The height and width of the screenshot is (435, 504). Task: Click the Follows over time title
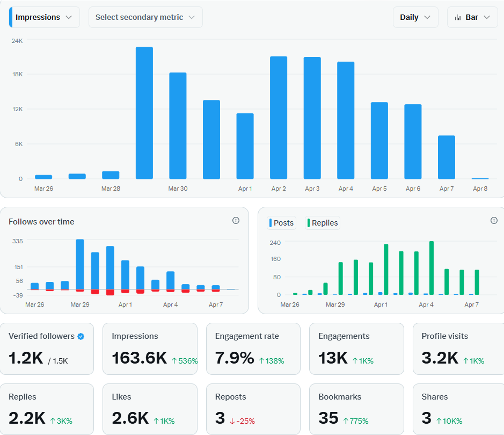(x=41, y=222)
